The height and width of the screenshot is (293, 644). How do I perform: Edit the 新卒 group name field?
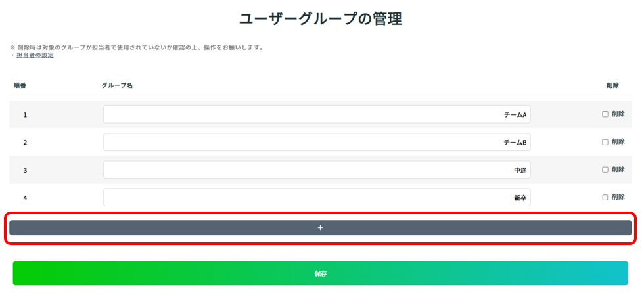(x=316, y=197)
